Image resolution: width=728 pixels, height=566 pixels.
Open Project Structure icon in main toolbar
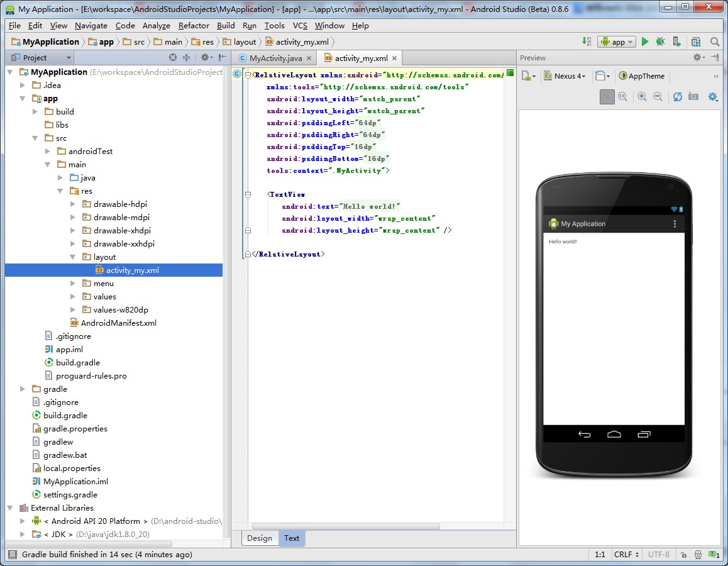click(696, 42)
